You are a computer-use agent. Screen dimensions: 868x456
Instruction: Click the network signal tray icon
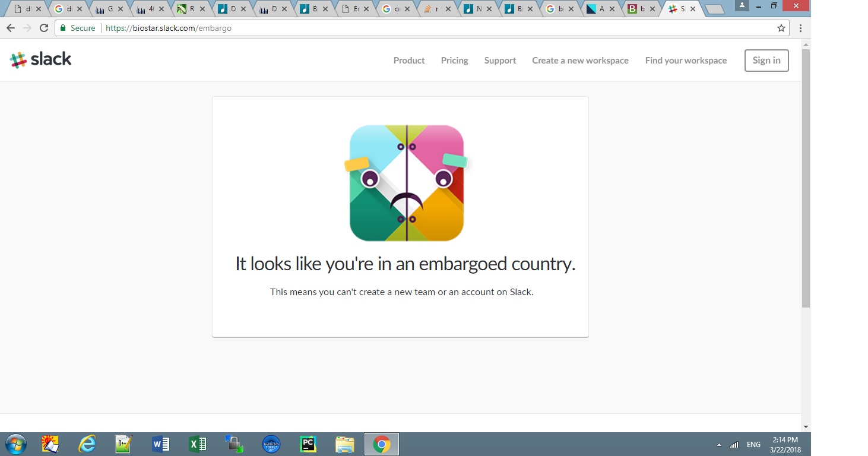pos(734,445)
